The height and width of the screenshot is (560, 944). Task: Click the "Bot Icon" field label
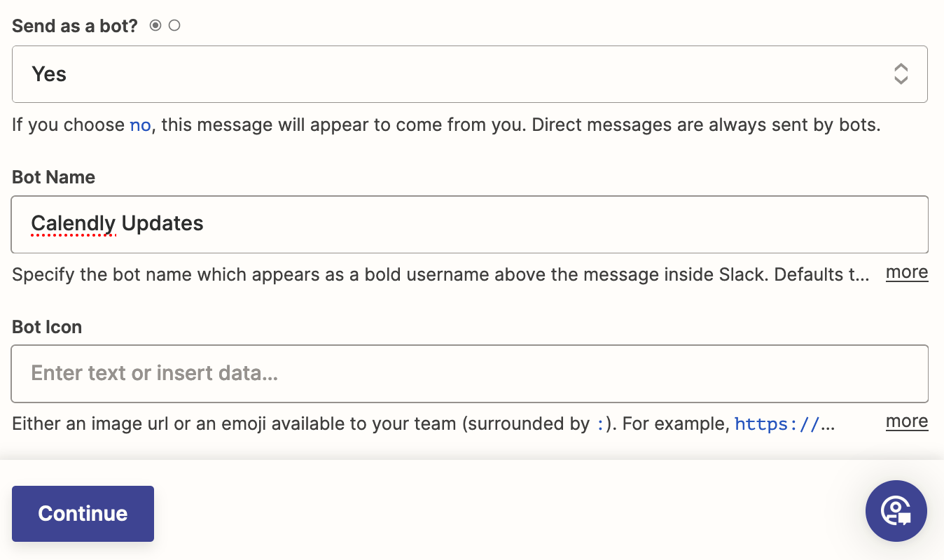47,327
